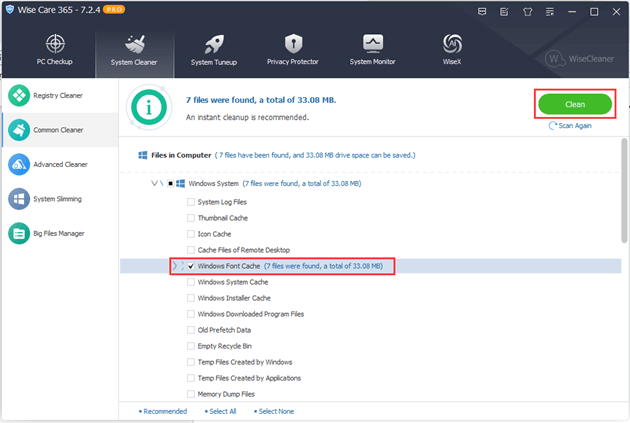Open the Privacy Protector shield icon
630x423 pixels.
[x=293, y=43]
